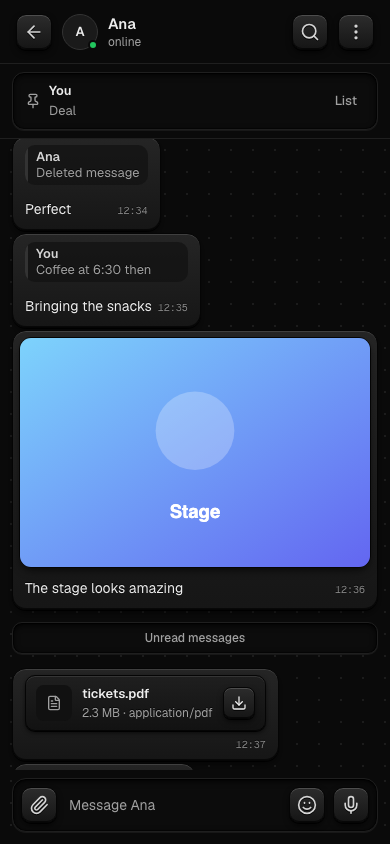Open the pinned messages List
The height and width of the screenshot is (844, 390).
(x=346, y=101)
